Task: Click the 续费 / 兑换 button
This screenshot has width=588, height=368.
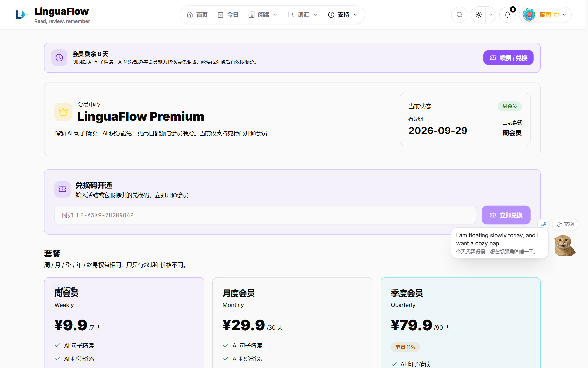Action: (x=508, y=58)
